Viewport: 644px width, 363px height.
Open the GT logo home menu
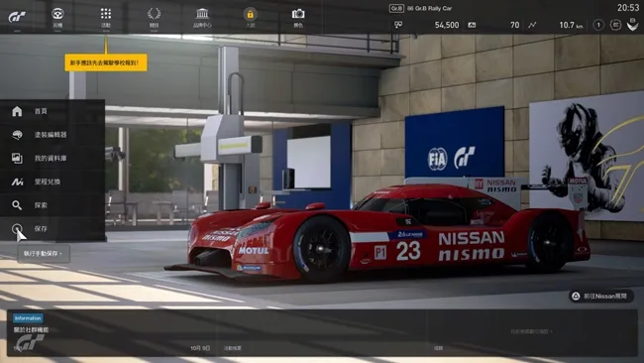[17, 17]
